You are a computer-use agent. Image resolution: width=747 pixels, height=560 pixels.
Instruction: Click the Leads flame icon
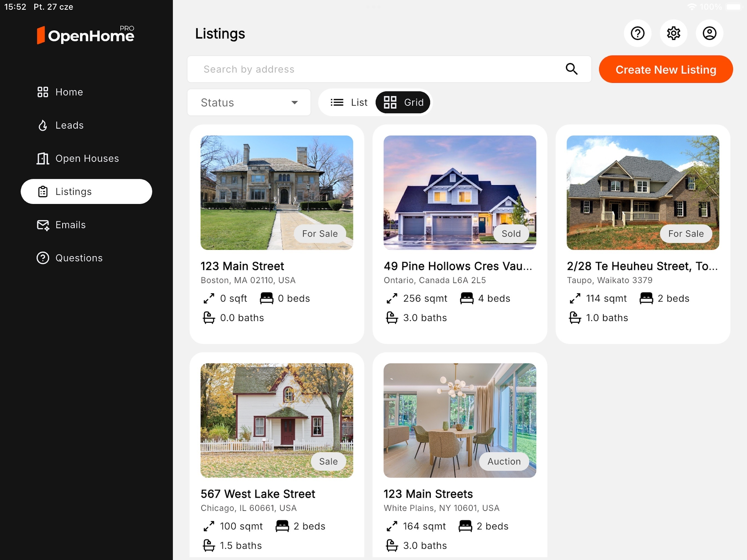(x=43, y=125)
